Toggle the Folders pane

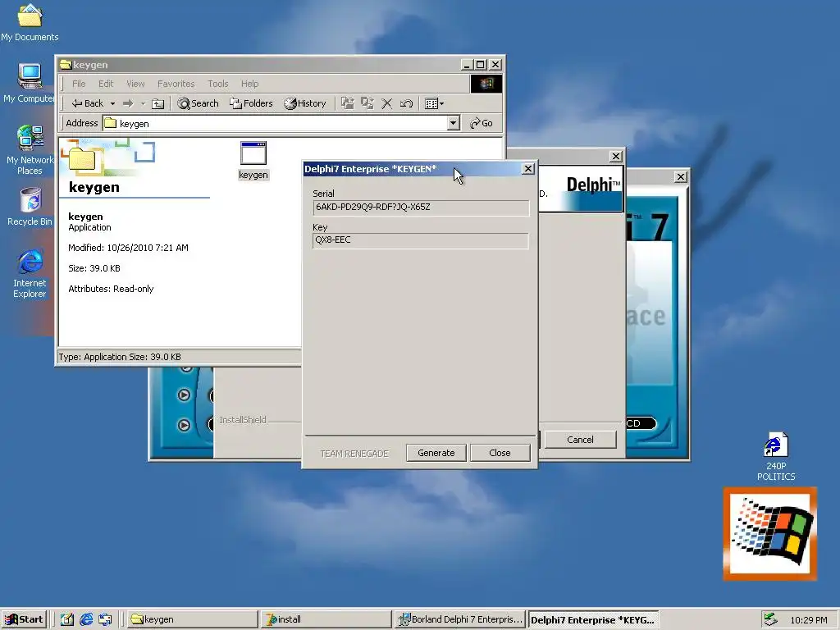(251, 103)
